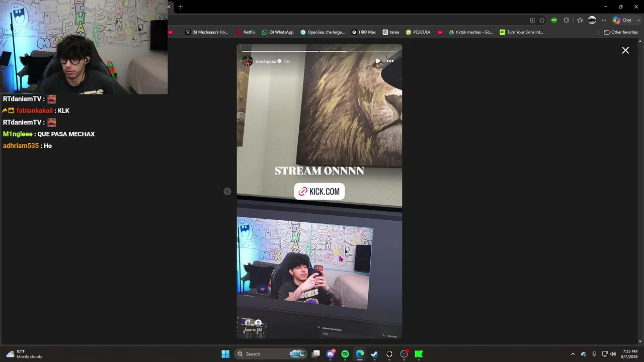The image size is (644, 362).
Task: Close the Instagram story viewer
Action: (625, 50)
